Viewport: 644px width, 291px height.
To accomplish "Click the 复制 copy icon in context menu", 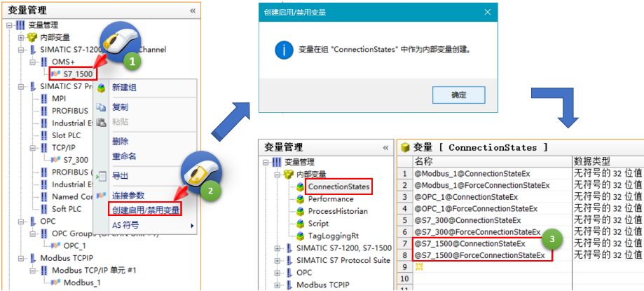I will tap(102, 107).
